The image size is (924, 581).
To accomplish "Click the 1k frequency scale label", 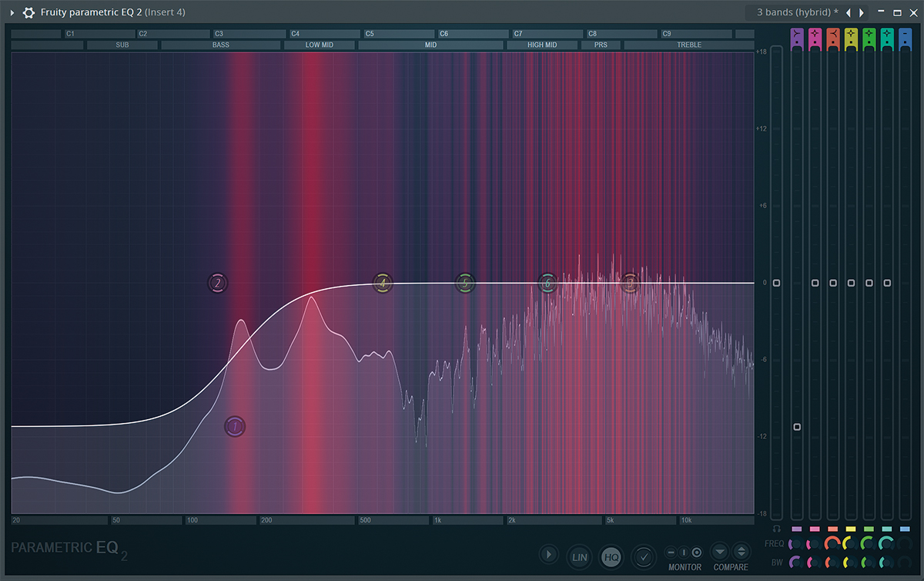I will [467, 521].
